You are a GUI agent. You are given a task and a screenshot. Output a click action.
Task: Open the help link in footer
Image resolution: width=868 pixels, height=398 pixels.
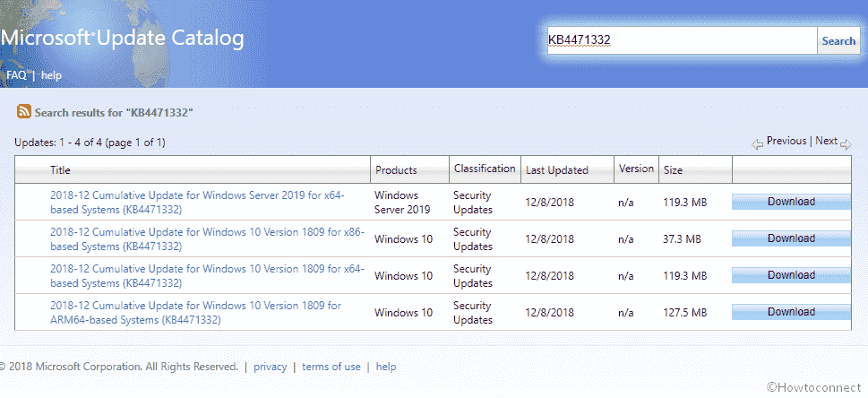386,367
